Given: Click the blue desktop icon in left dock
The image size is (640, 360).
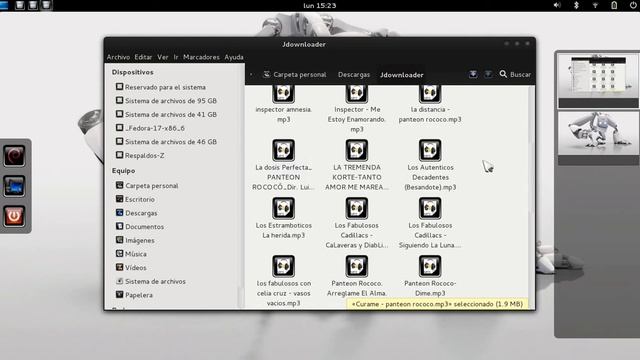Looking at the screenshot, I should click(x=14, y=186).
